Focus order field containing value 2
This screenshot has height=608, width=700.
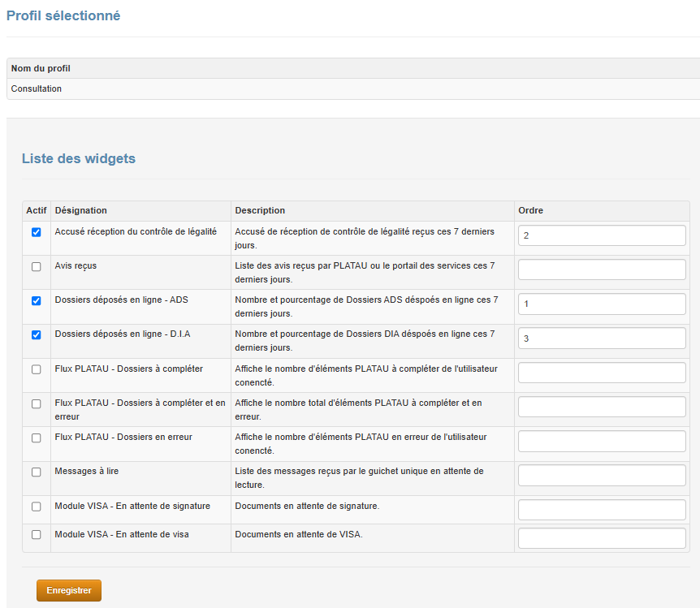pos(601,235)
